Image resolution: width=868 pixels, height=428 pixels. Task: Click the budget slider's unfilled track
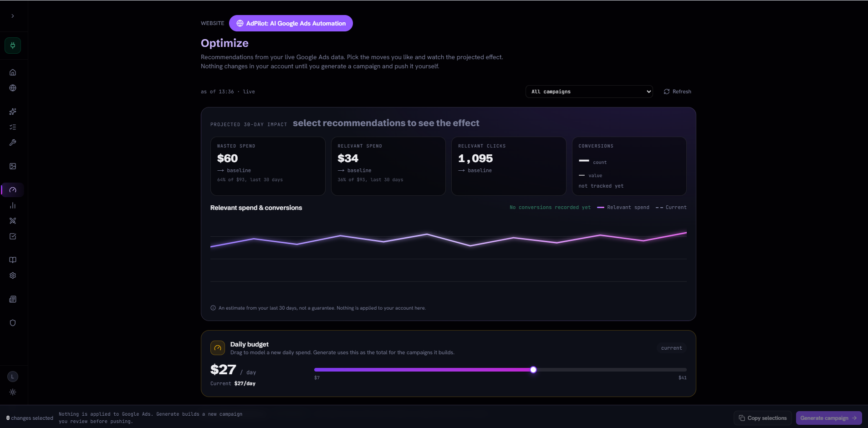[612, 370]
